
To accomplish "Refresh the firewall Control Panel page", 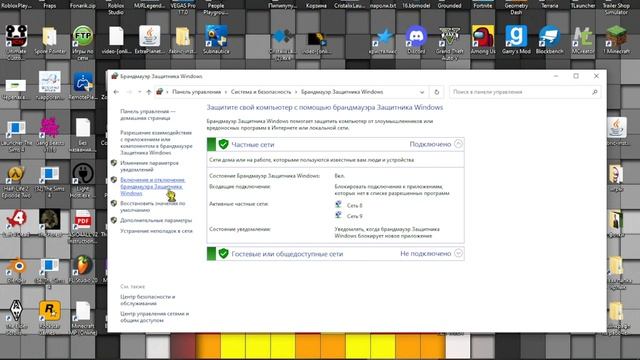I will point(436,92).
